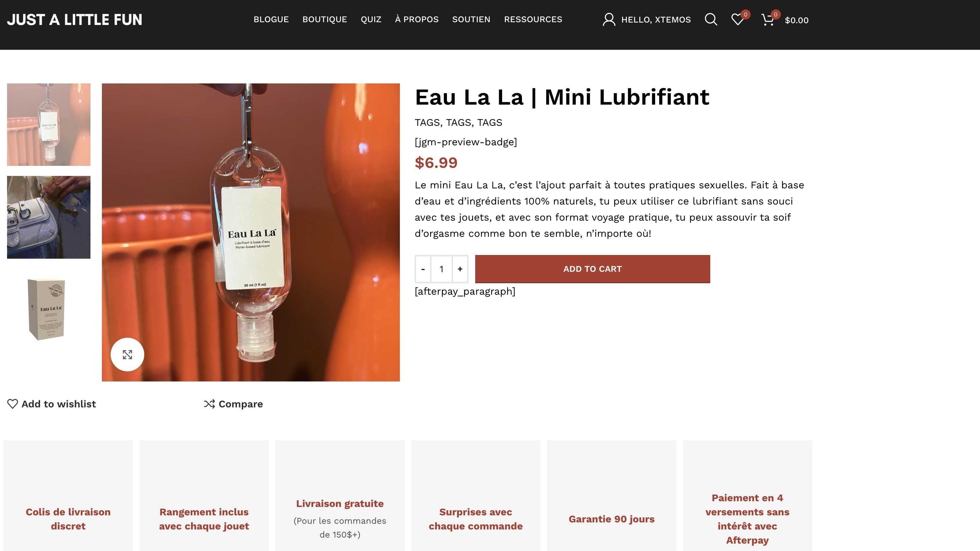Image resolution: width=980 pixels, height=551 pixels.
Task: Open the wishlist heart icon in header
Action: point(738,20)
